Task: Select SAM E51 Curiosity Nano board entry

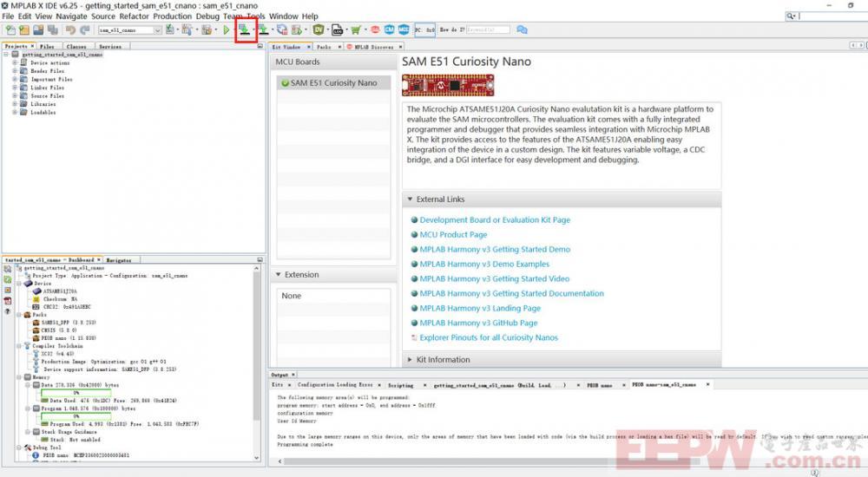Action: click(333, 83)
